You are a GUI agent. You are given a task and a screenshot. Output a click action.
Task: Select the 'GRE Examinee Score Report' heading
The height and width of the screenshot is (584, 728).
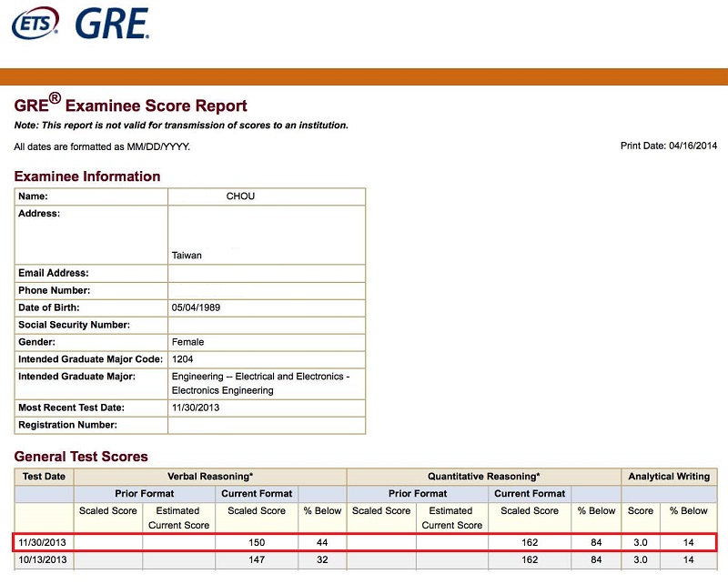pyautogui.click(x=130, y=104)
